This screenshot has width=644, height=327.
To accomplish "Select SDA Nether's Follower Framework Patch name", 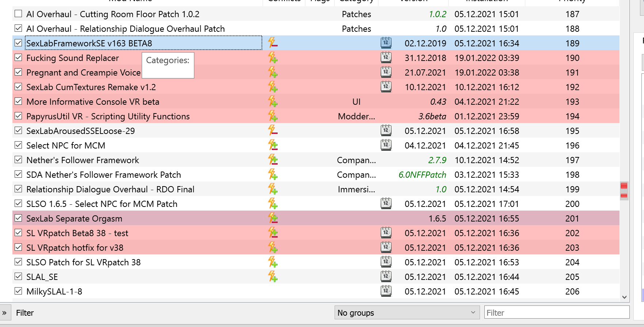I will [104, 175].
